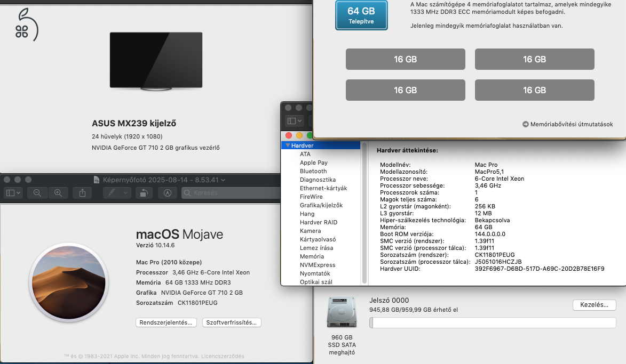Screen dimensions: 626x364
Task: Click the arrow icon beside Memóriabővítési útmutatások
Action: 525,124
